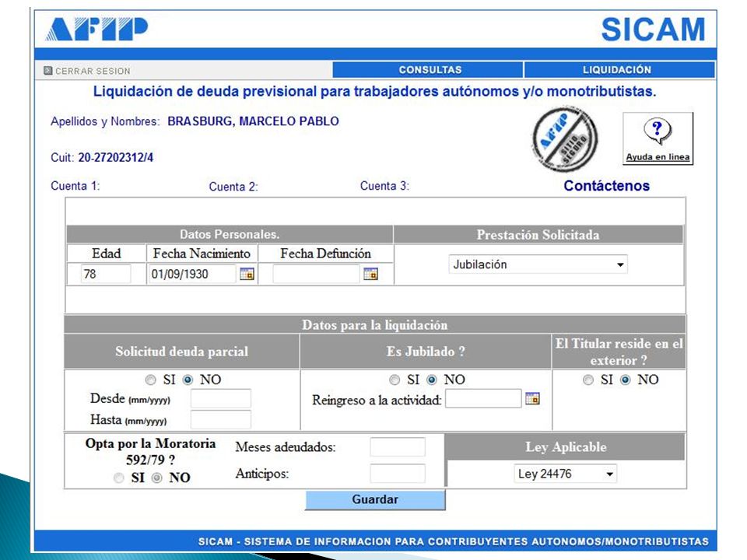The height and width of the screenshot is (560, 747).
Task: Open Ayuda en linea help icon
Action: 658,131
